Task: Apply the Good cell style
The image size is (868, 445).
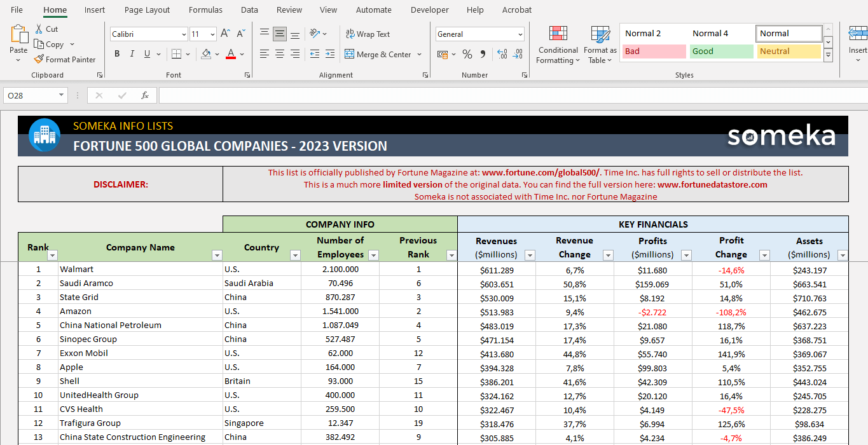Action: coord(720,51)
